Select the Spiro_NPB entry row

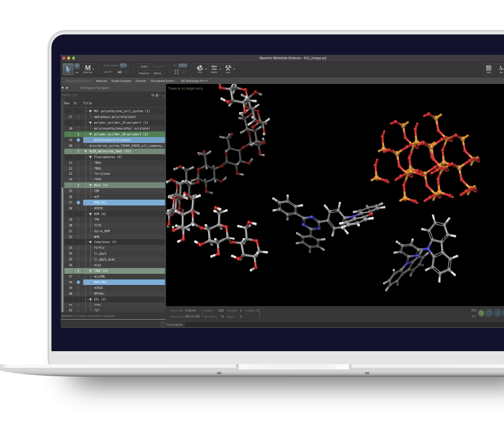click(x=102, y=231)
